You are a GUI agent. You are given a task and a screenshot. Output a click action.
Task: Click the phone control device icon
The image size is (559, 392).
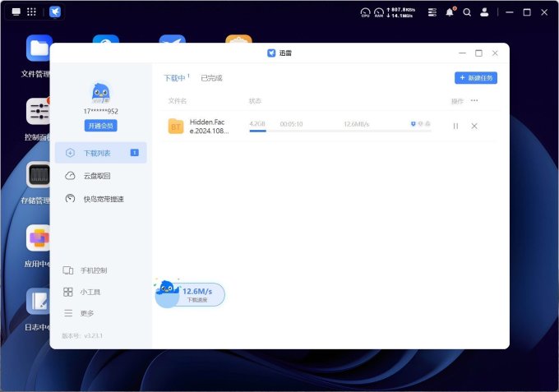point(68,270)
